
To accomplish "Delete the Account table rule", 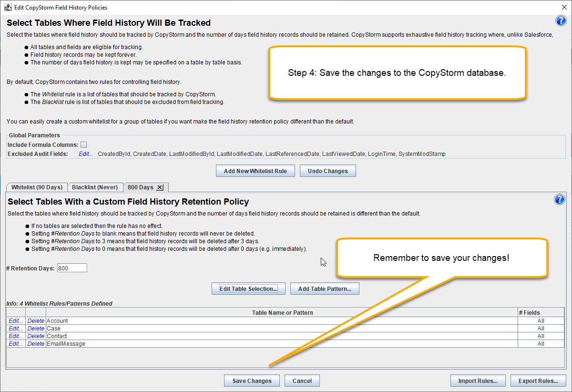I will [36, 321].
